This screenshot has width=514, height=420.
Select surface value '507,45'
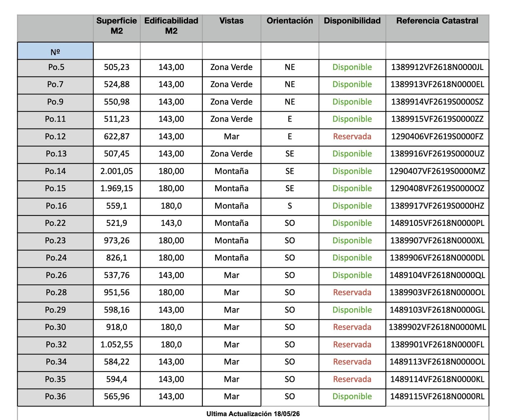coord(117,153)
